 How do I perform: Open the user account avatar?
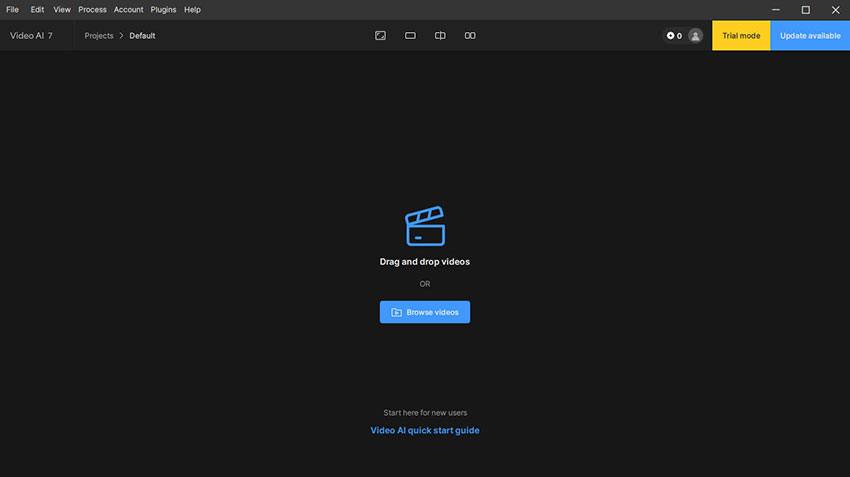pyautogui.click(x=695, y=36)
